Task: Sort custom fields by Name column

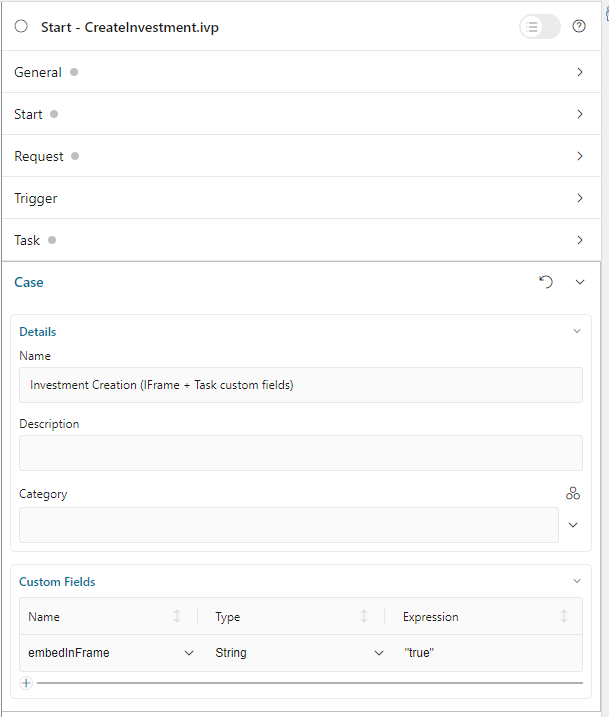Action: pos(177,617)
